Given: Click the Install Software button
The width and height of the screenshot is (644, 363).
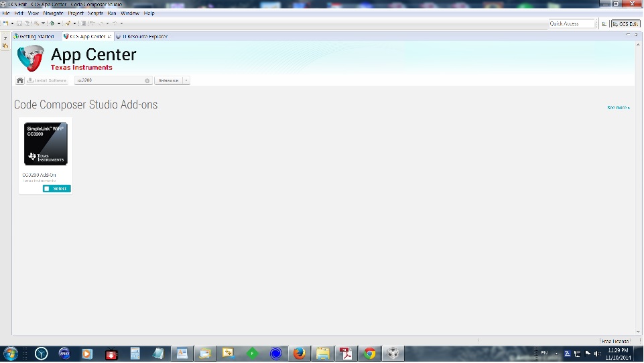Looking at the screenshot, I should (x=47, y=80).
